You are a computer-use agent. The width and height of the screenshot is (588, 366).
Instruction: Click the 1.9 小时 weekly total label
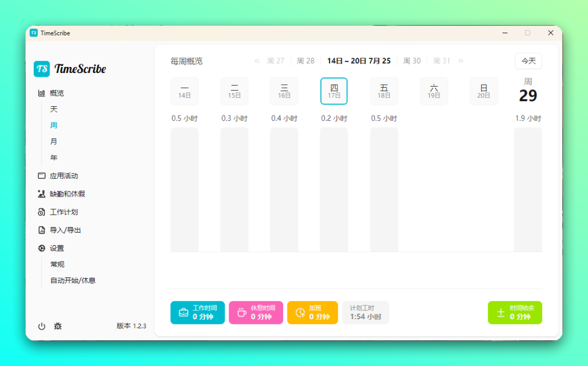point(528,119)
